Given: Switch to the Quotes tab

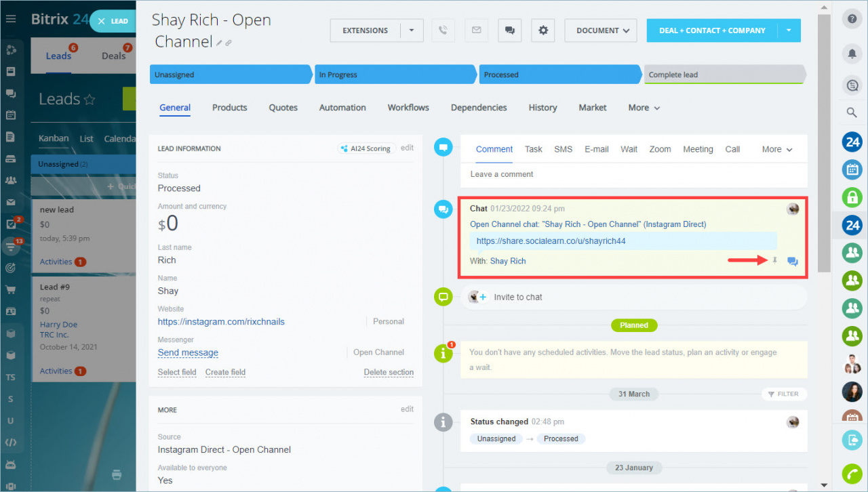Looking at the screenshot, I should click(x=283, y=108).
